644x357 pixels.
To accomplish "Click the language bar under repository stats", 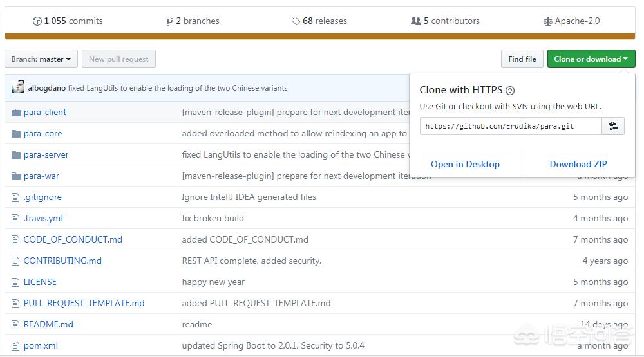I will coord(320,37).
